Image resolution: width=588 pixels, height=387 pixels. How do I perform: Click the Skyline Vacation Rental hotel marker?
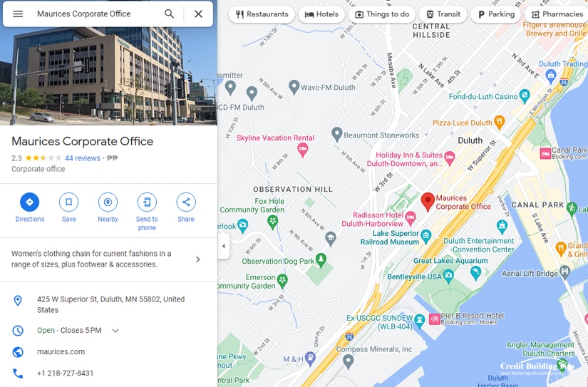click(303, 150)
